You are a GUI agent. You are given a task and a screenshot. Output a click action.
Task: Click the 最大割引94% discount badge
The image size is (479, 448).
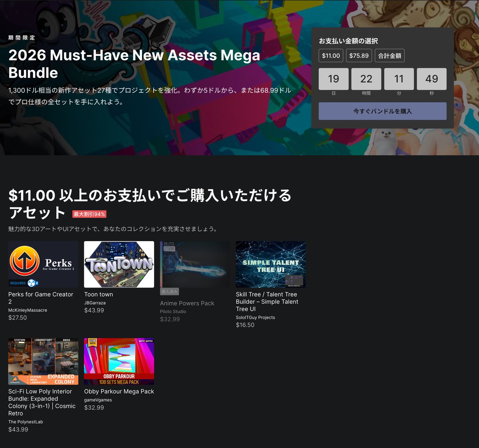click(x=89, y=214)
